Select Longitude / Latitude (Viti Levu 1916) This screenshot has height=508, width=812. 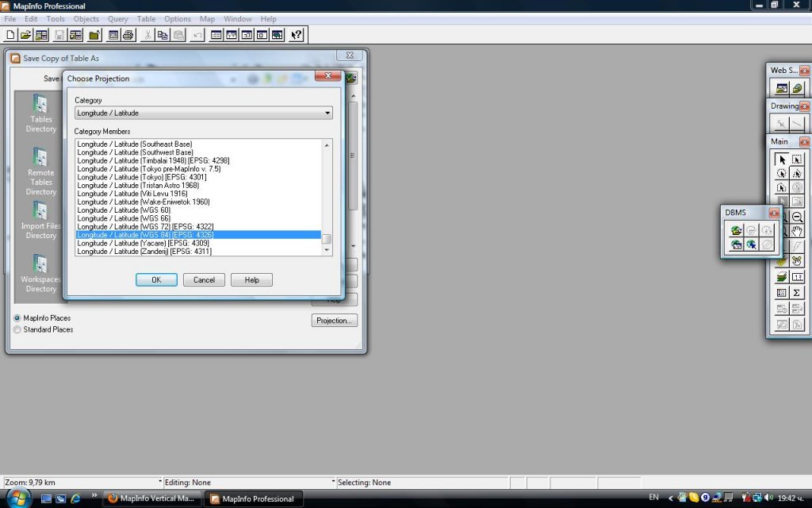pos(198,194)
